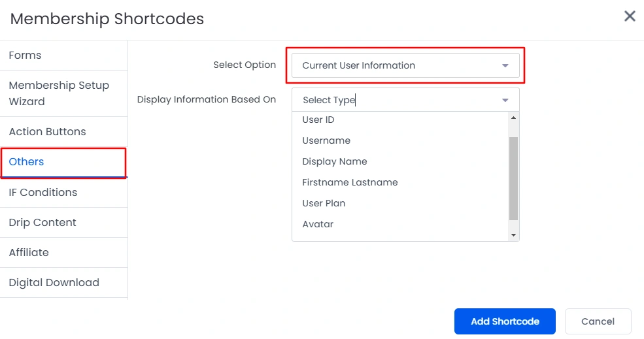Click the Cancel button
The width and height of the screenshot is (644, 339).
[598, 321]
